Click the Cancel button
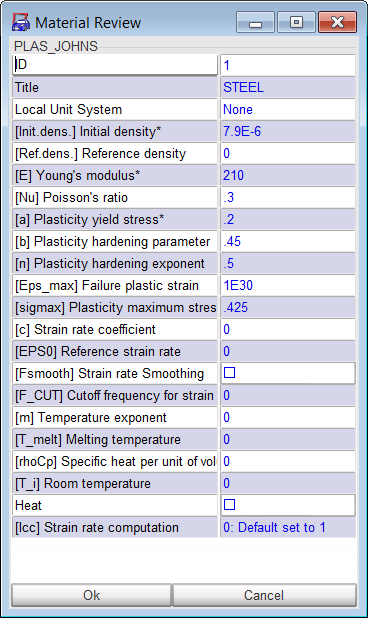 pos(264,595)
